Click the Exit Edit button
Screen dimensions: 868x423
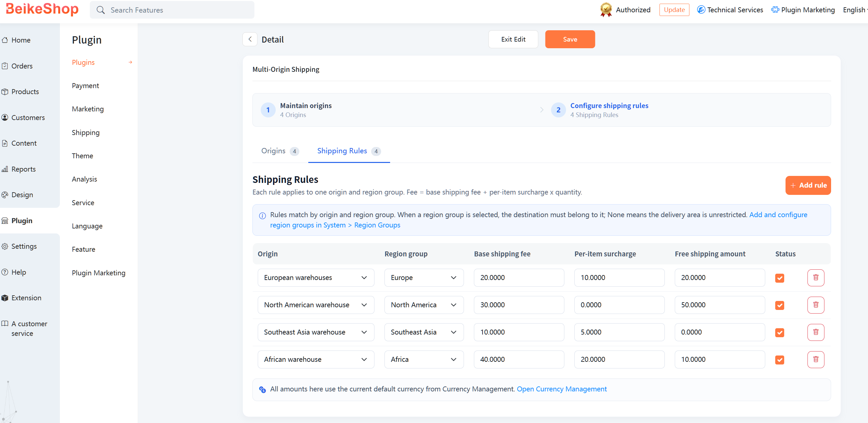tap(513, 40)
